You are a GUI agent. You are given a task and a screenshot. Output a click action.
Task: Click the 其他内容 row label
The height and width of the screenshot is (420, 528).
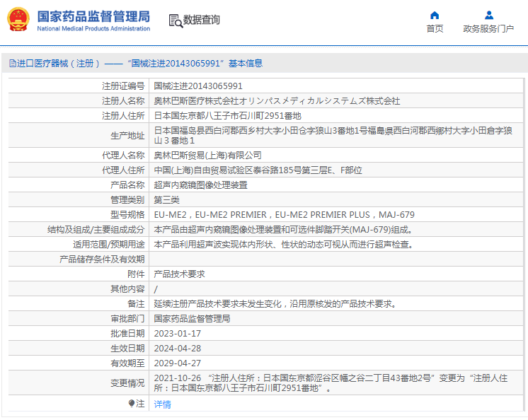[127, 289]
